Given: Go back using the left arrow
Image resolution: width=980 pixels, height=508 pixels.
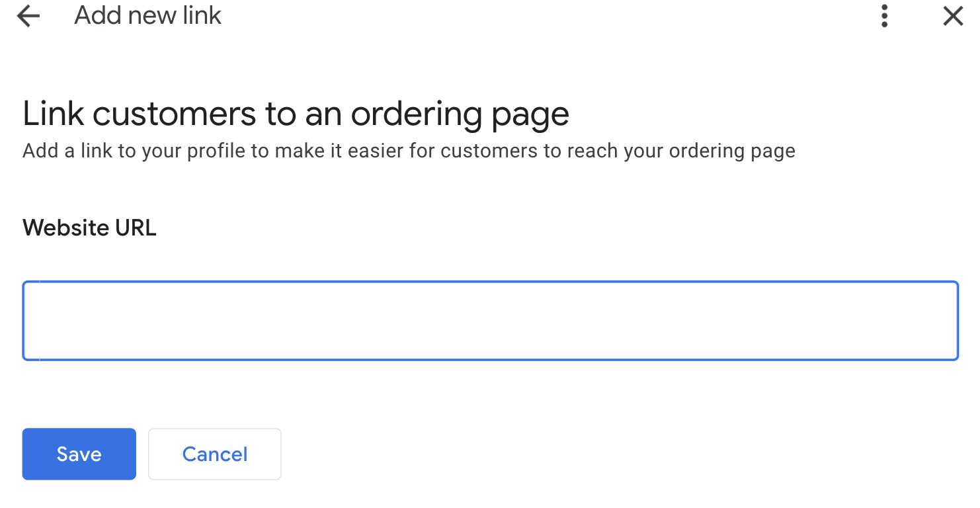Looking at the screenshot, I should click(28, 16).
